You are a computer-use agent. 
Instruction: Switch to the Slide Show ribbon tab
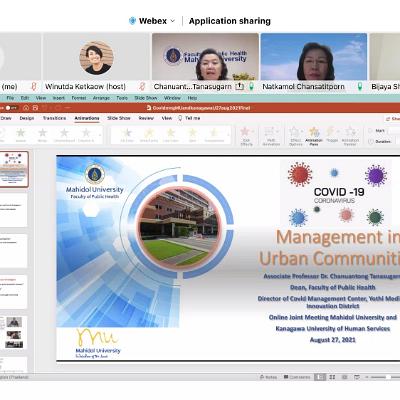(x=119, y=118)
